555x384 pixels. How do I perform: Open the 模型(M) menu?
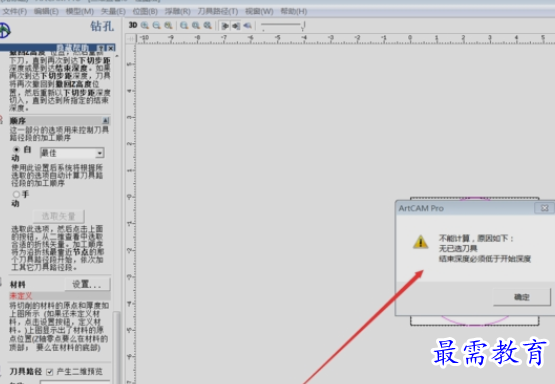(x=80, y=11)
